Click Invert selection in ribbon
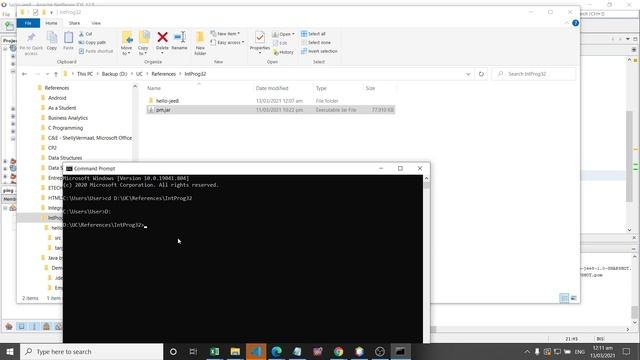 click(x=319, y=51)
